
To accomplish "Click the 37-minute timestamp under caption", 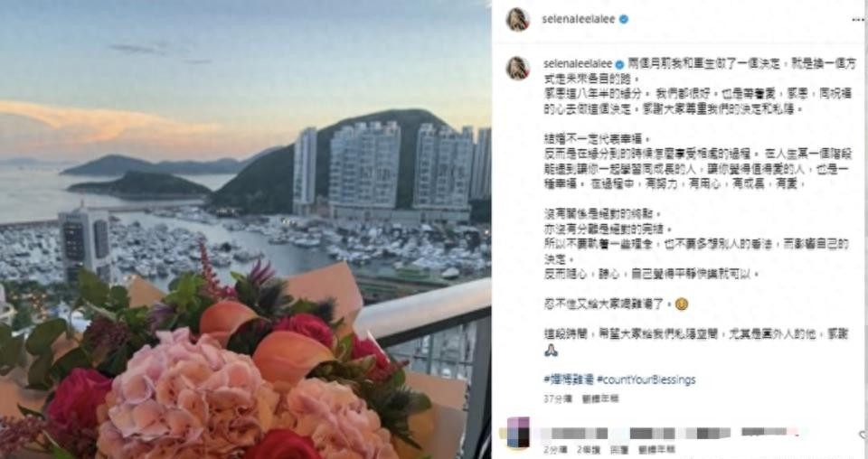I will (x=558, y=398).
